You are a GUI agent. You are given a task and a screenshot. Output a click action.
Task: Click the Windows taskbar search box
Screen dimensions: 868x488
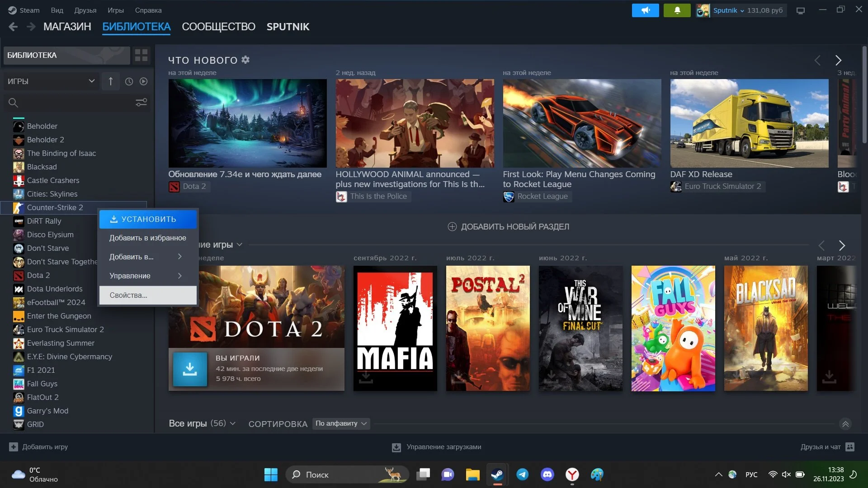pos(347,474)
